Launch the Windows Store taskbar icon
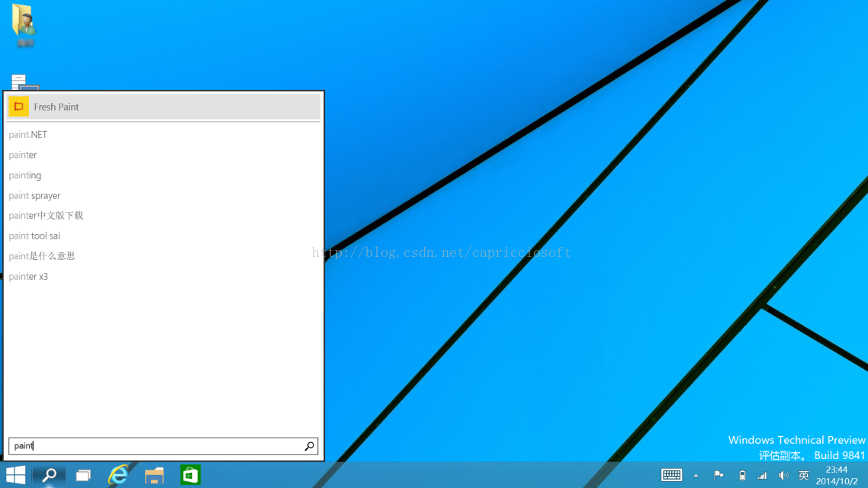Image resolution: width=868 pixels, height=488 pixels. (190, 475)
